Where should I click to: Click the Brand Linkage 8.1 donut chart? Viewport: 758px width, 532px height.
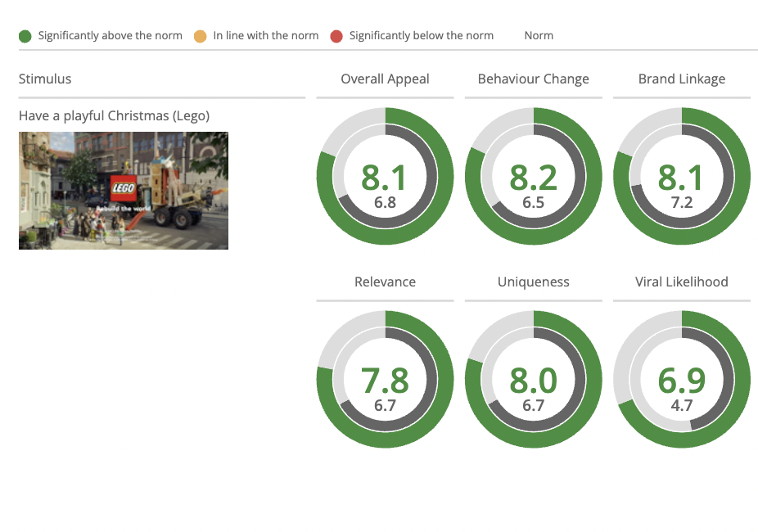pyautogui.click(x=682, y=176)
